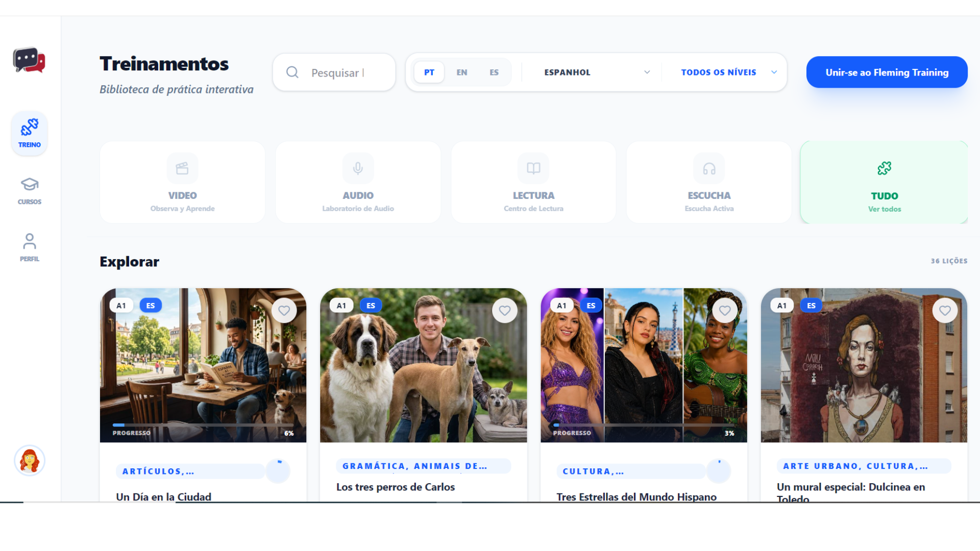Favorite Un Día en la Ciudad heart
980x551 pixels.
point(284,310)
